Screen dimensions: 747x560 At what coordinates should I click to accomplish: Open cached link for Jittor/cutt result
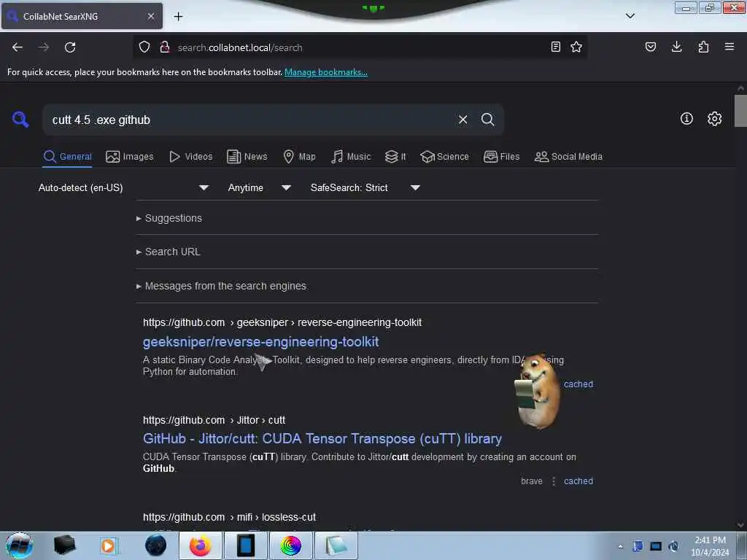578,481
